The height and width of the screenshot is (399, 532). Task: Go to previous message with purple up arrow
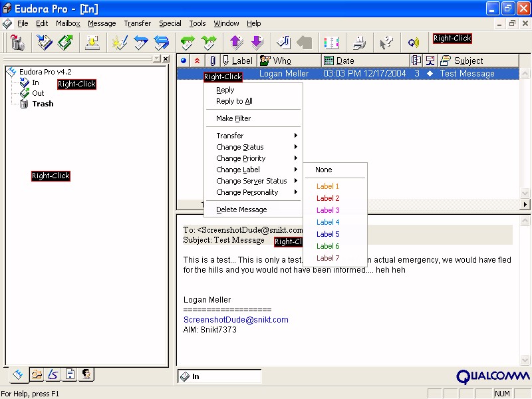(x=237, y=43)
